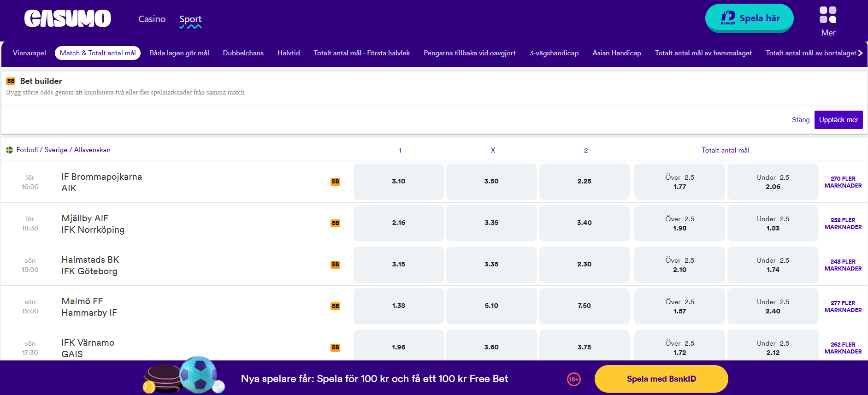
Task: Select the Vinnarspel market tab
Action: coord(30,53)
